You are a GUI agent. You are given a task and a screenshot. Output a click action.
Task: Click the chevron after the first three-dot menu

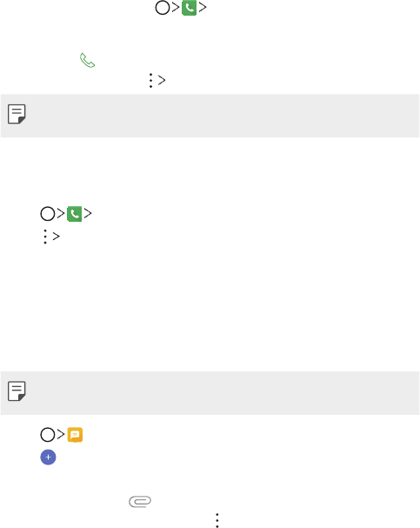tap(162, 80)
